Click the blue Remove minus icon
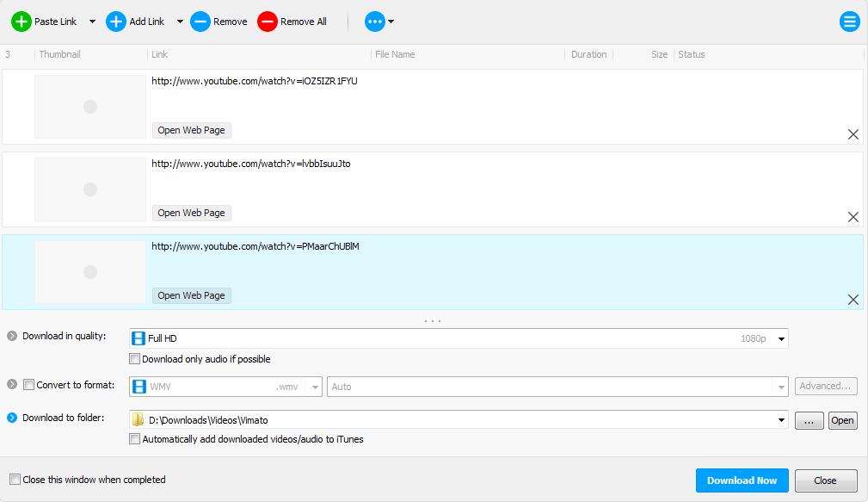Viewport: 868px width, 502px height. point(200,22)
